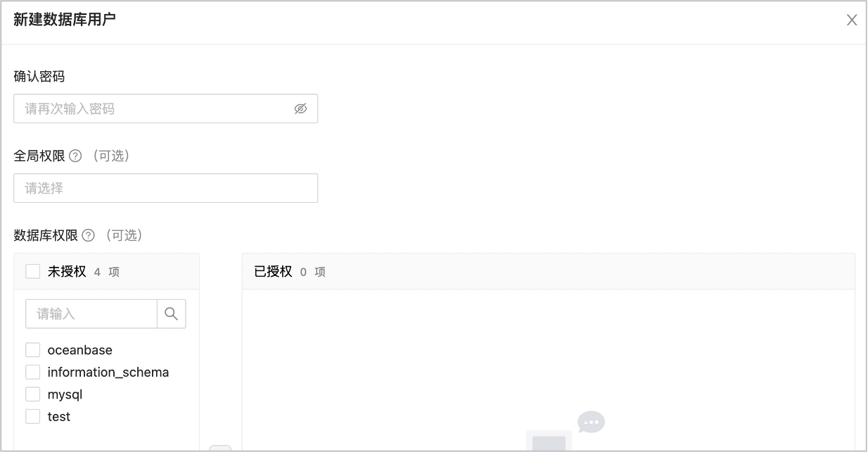Viewport: 868px width, 452px height.
Task: Click the magnifier search icon button
Action: [171, 314]
